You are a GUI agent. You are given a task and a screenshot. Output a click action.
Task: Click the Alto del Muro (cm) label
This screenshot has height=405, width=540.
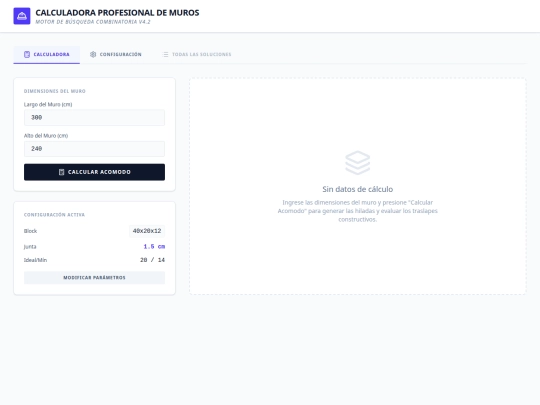(x=46, y=136)
